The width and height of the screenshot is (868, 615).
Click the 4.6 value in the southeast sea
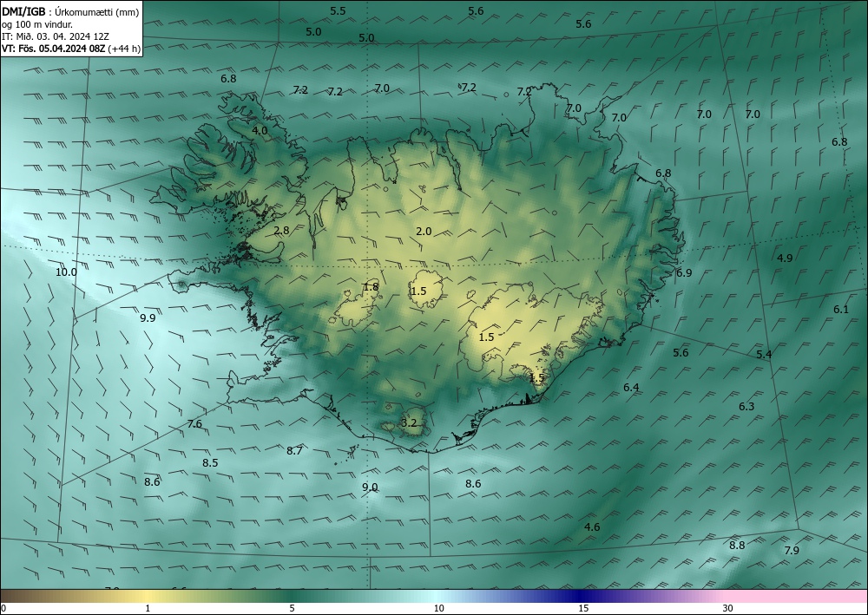592,527
